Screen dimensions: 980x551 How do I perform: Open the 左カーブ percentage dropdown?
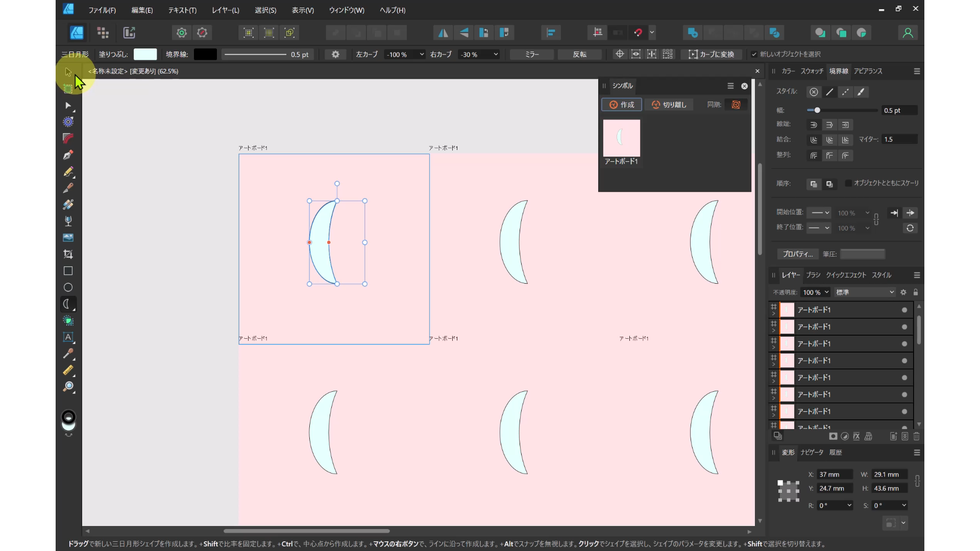pos(421,55)
